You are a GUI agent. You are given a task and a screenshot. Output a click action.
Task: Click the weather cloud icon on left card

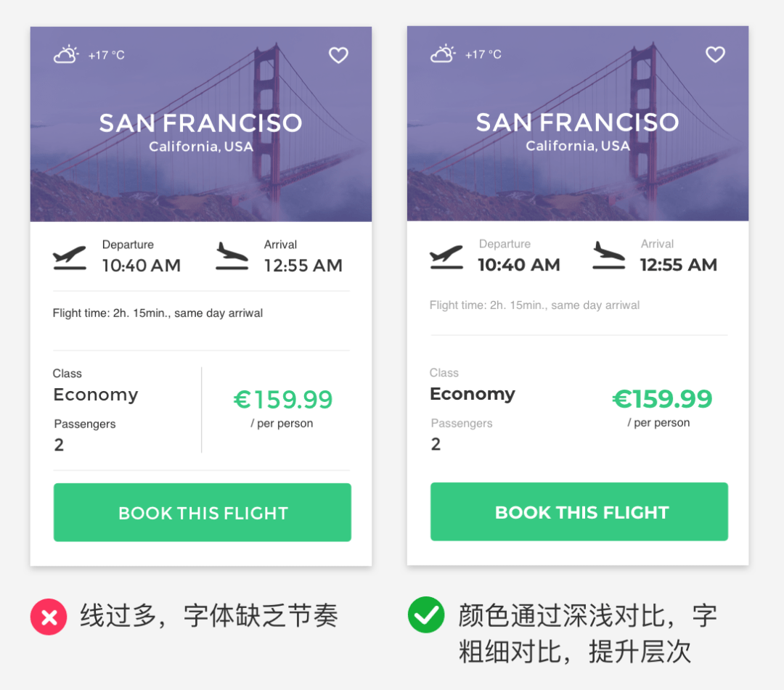pyautogui.click(x=66, y=54)
